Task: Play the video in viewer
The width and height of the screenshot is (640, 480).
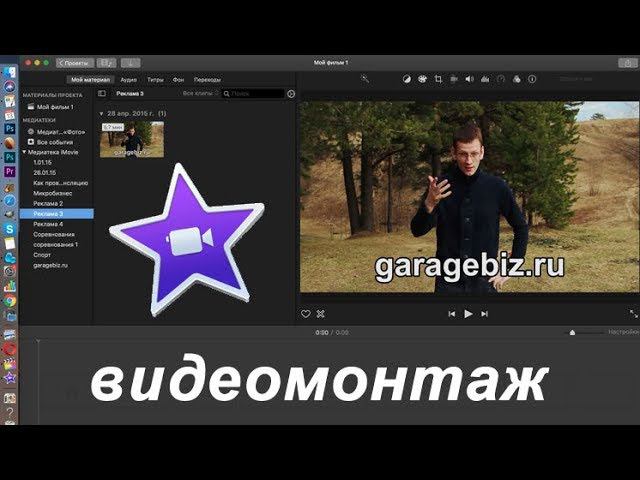Action: coord(468,313)
